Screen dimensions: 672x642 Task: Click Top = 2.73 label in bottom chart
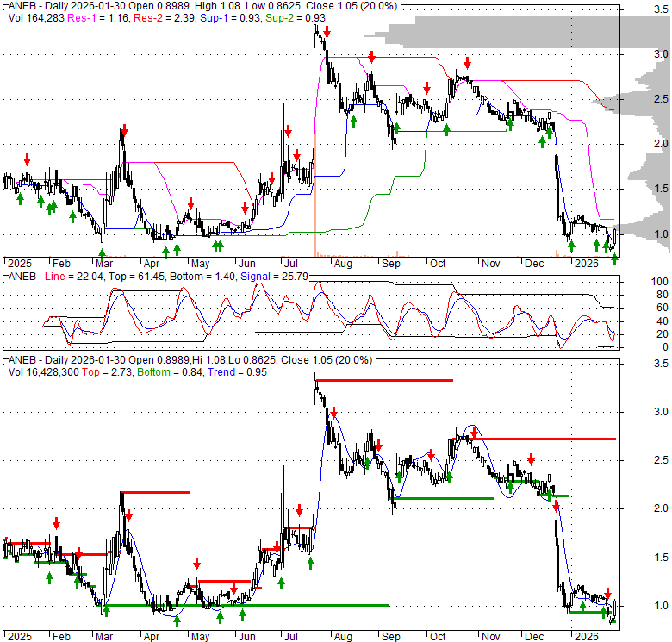coord(99,371)
